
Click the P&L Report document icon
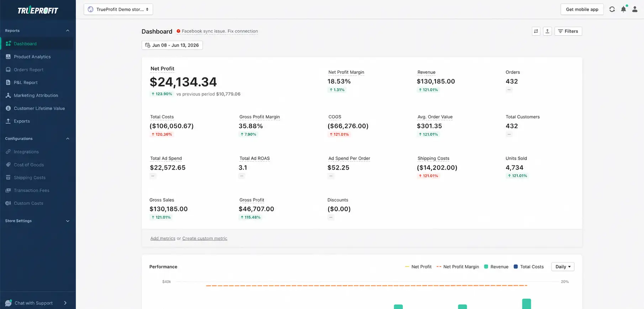(x=8, y=82)
